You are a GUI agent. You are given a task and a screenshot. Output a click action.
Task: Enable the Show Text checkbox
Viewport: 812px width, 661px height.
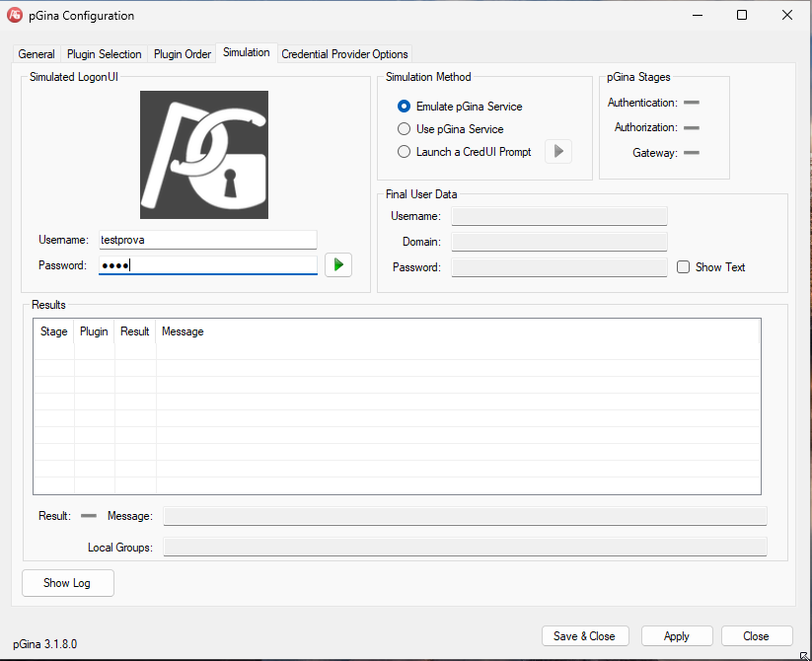pos(683,267)
